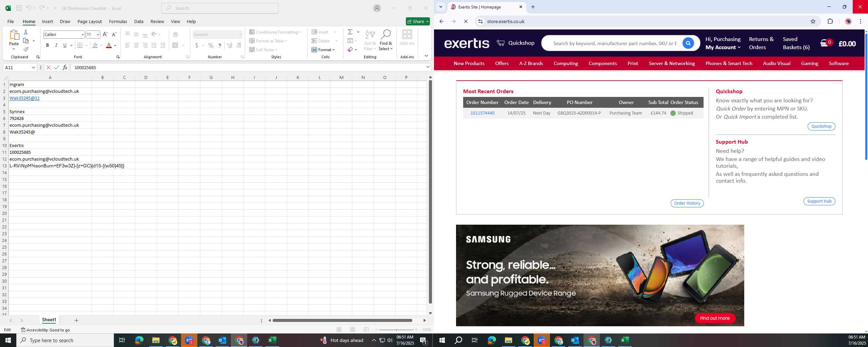Click the Exertis product search field
Screen dimensions: 868x347
(x=614, y=43)
